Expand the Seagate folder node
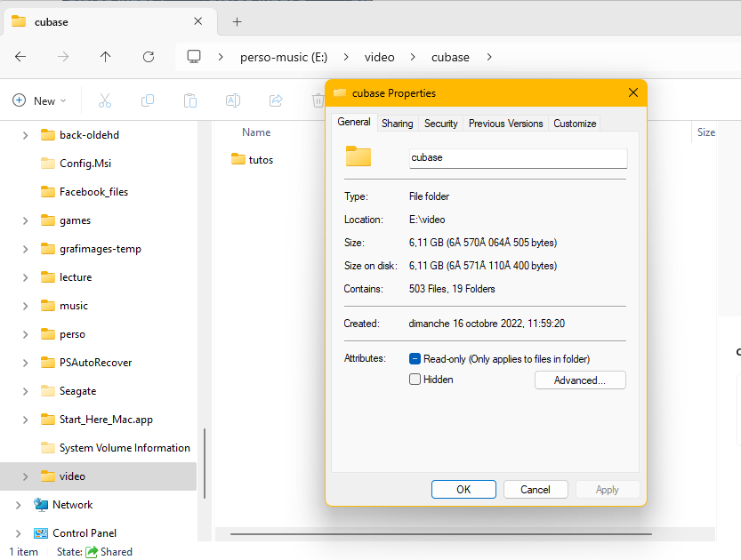741x560 pixels. tap(26, 391)
